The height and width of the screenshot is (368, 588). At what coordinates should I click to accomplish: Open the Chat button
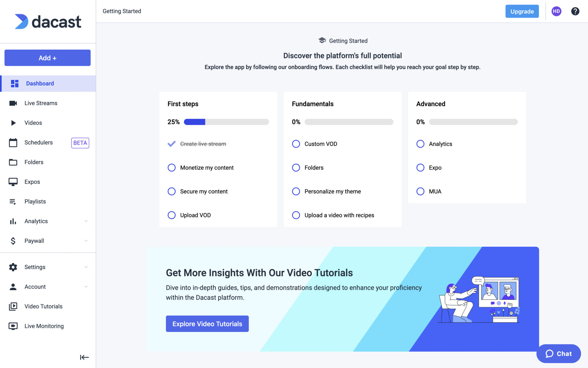point(558,354)
